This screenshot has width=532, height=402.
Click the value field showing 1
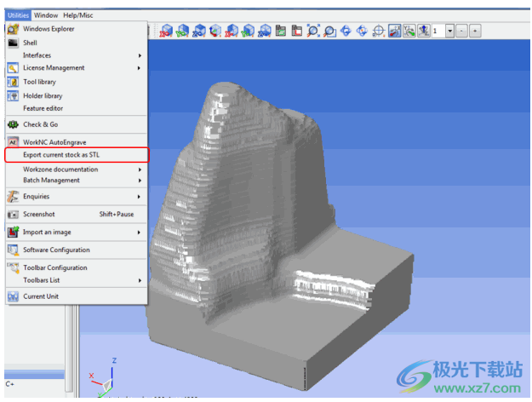pos(438,31)
